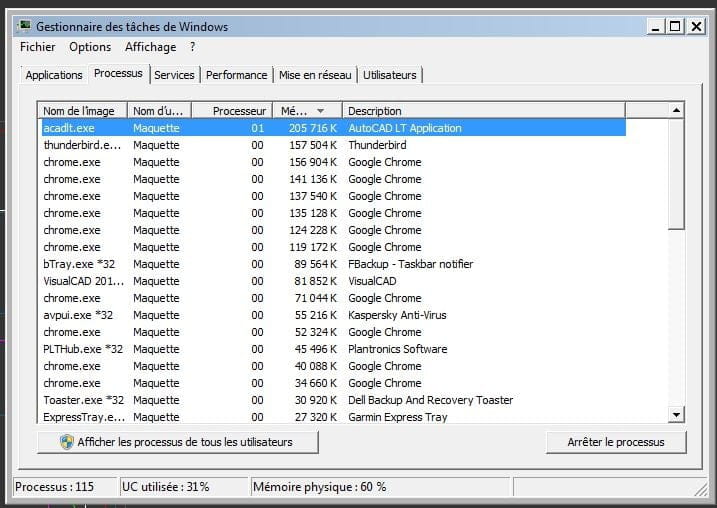Viewport: 717px width, 508px height.
Task: Sort by Nom d'u... column header
Action: pyautogui.click(x=159, y=111)
